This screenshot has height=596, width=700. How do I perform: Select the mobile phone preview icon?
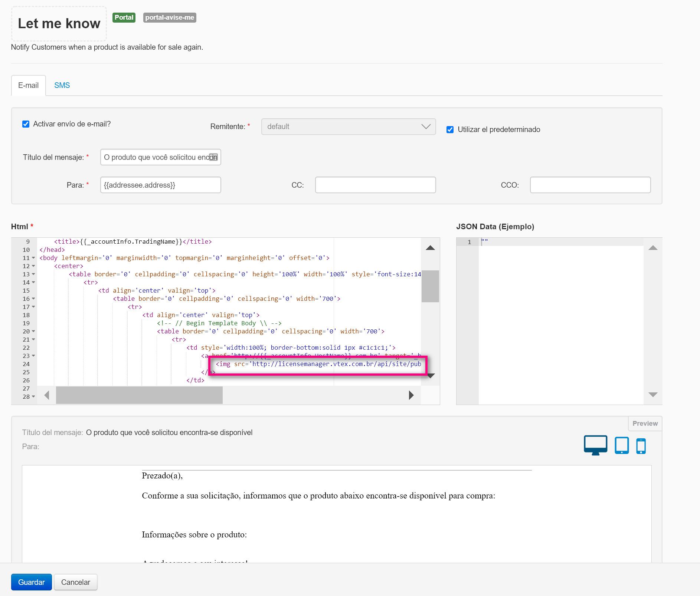click(x=641, y=446)
